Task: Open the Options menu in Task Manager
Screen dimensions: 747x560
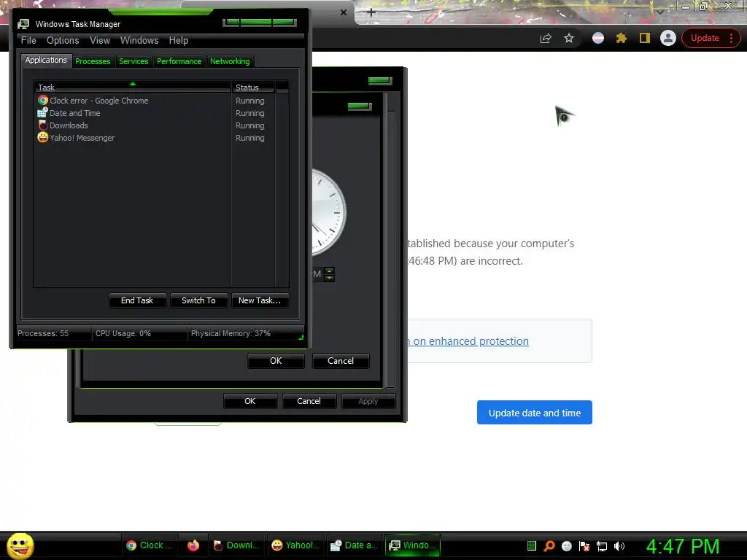Action: pos(63,41)
